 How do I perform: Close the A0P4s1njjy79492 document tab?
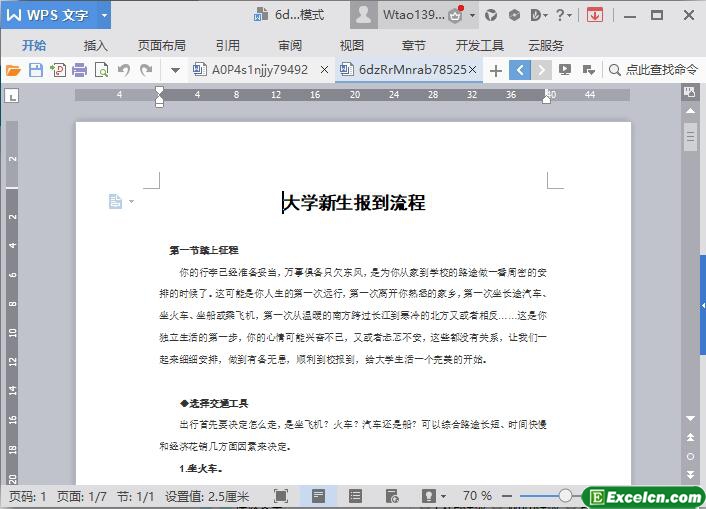pos(324,70)
